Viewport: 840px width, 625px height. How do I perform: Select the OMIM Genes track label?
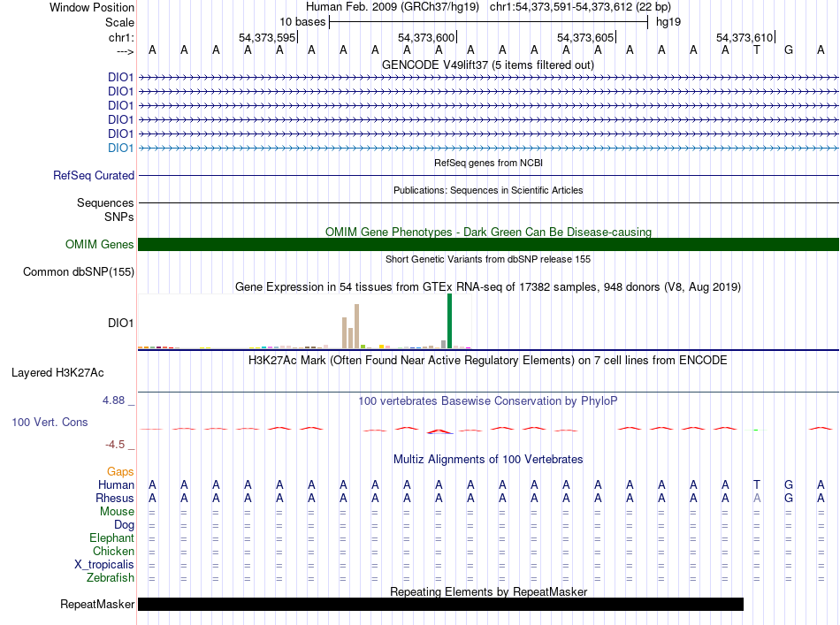[x=100, y=245]
